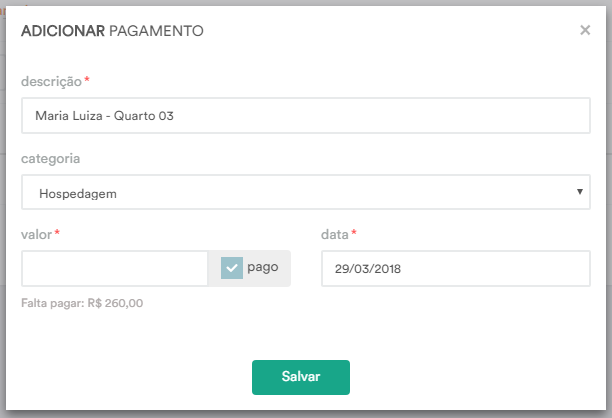
Task: Click the data field showing 29/03/2018
Action: point(455,269)
